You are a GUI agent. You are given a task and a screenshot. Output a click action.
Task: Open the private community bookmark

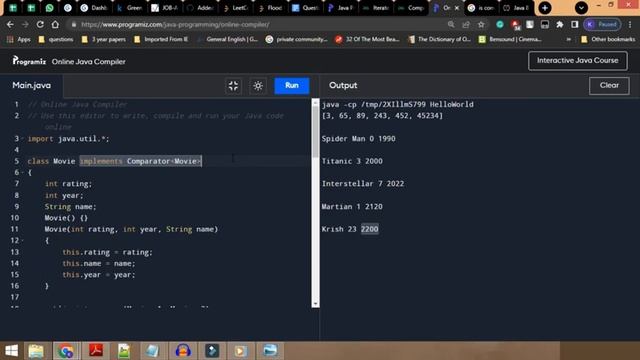point(297,40)
